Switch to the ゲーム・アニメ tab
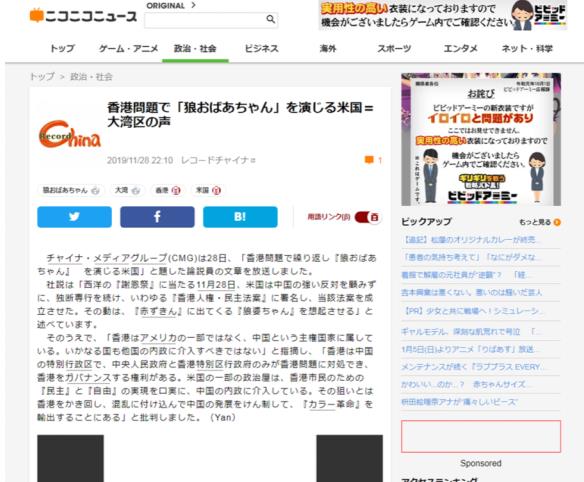 click(x=128, y=49)
